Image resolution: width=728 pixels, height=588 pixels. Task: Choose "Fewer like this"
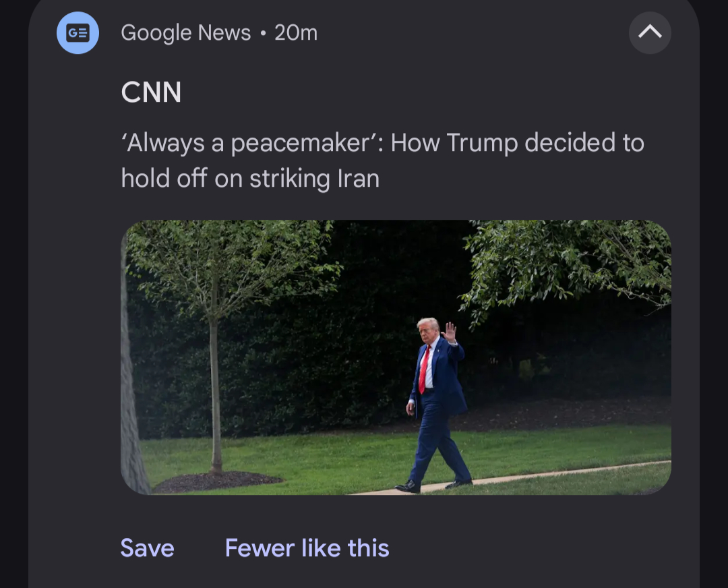(307, 548)
